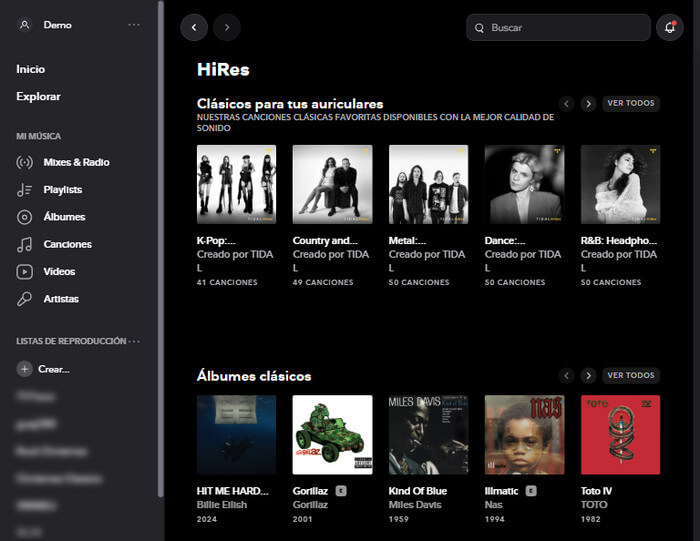Open HIT ME HARD album cover
Image resolution: width=700 pixels, height=541 pixels.
coord(236,435)
